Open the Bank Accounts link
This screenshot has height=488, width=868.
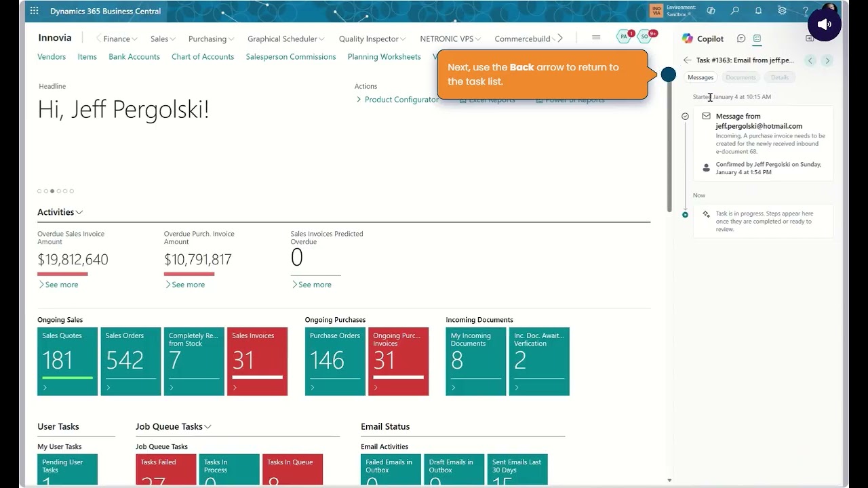pyautogui.click(x=134, y=57)
